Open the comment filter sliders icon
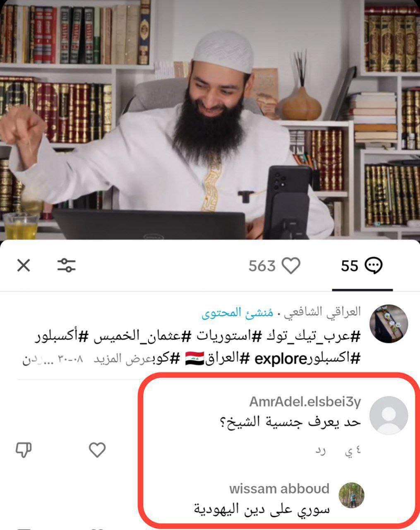 pos(66,265)
